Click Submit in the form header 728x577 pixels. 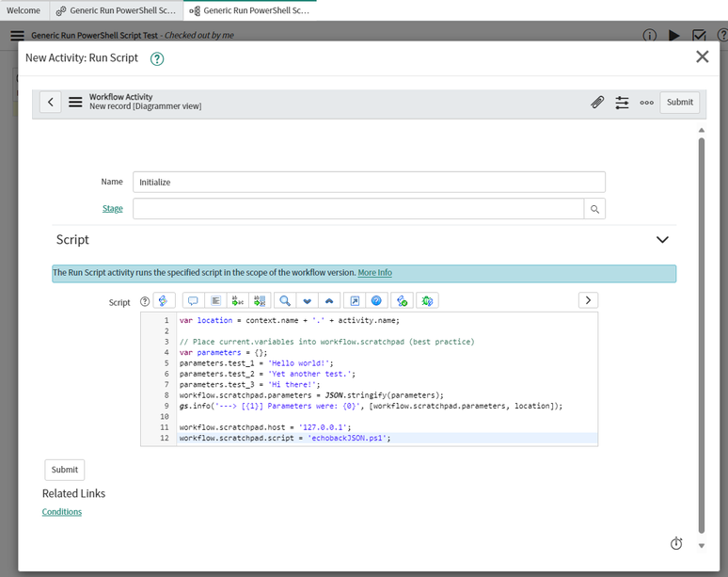[680, 103]
